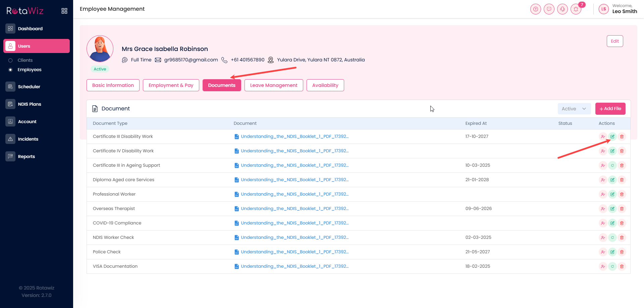Expand the Users section in sidebar
Viewport: 644px width, 308px height.
click(37, 46)
